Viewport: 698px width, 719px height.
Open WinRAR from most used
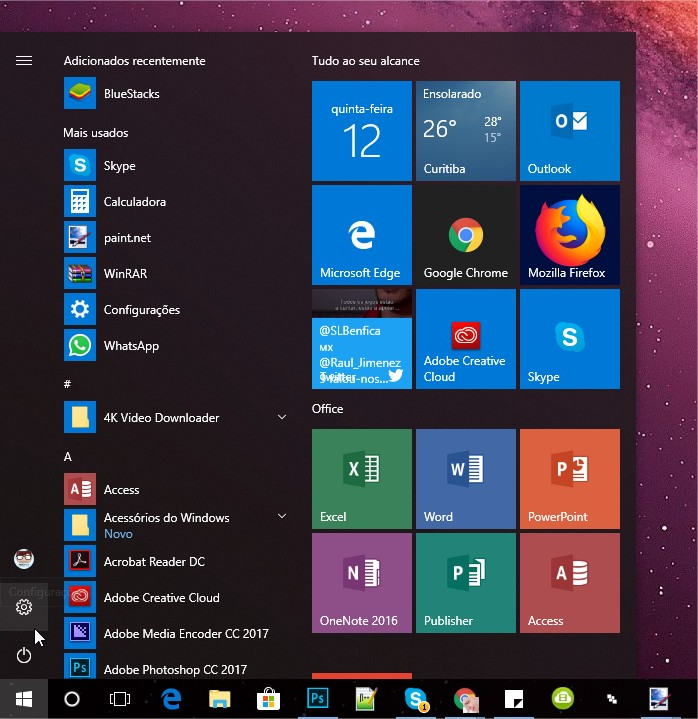(x=174, y=273)
